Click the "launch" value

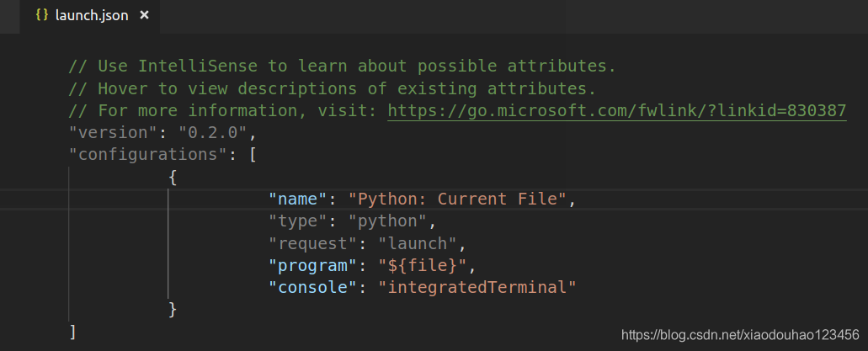click(x=418, y=243)
